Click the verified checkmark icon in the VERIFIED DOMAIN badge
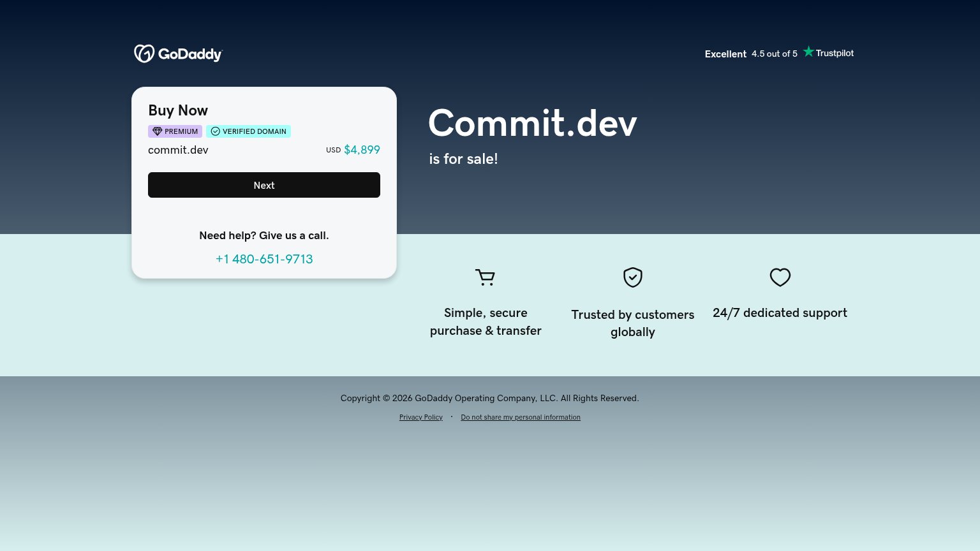 216,131
